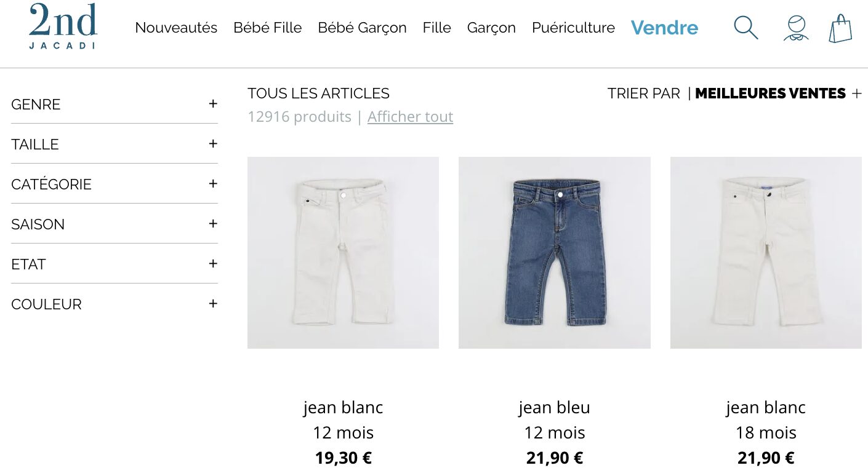
Task: Select the jean blanc 18 mois product image
Action: tap(765, 252)
